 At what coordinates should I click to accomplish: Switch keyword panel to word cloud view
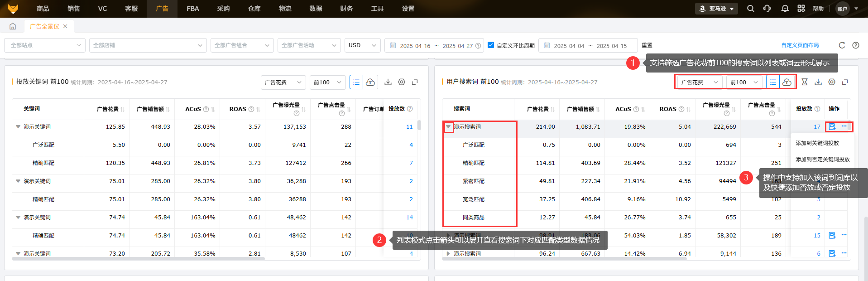point(370,82)
